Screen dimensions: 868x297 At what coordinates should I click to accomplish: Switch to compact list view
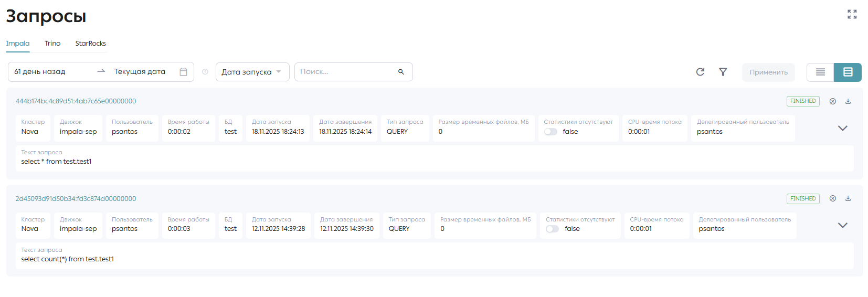click(x=820, y=72)
